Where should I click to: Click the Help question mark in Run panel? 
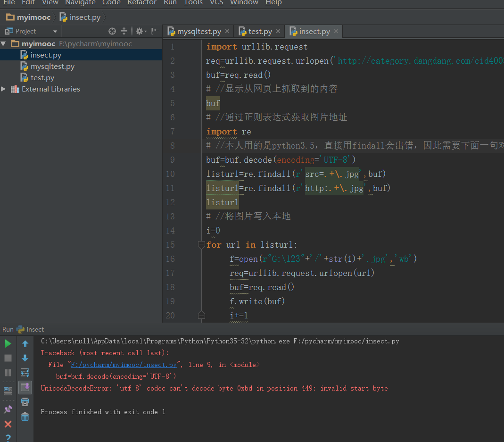coord(8,438)
